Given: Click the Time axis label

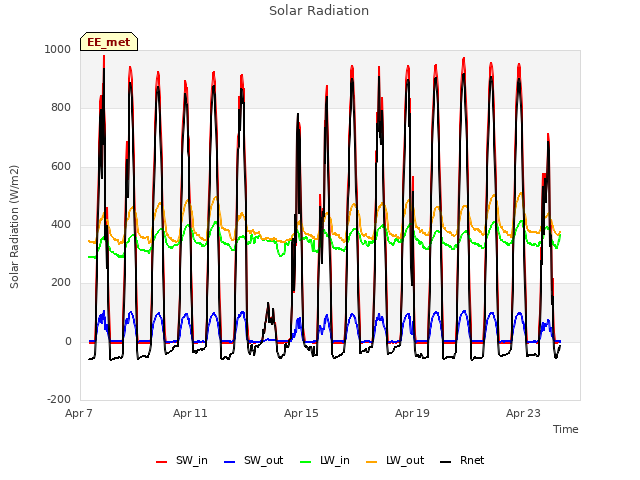Looking at the screenshot, I should tap(566, 429).
